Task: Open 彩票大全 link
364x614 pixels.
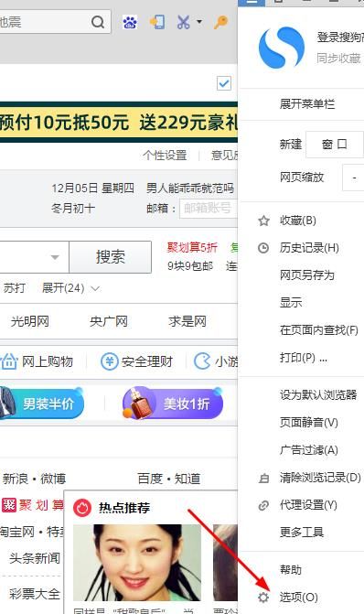Action: tap(35, 594)
